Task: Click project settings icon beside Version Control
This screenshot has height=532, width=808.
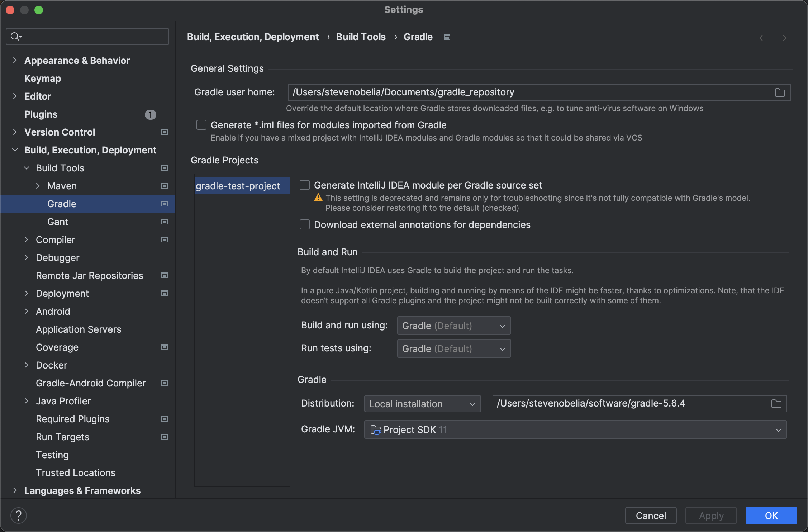Action: 165,132
